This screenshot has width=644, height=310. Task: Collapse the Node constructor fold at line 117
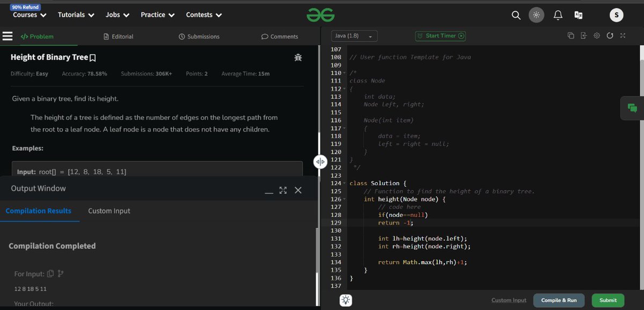pos(346,128)
